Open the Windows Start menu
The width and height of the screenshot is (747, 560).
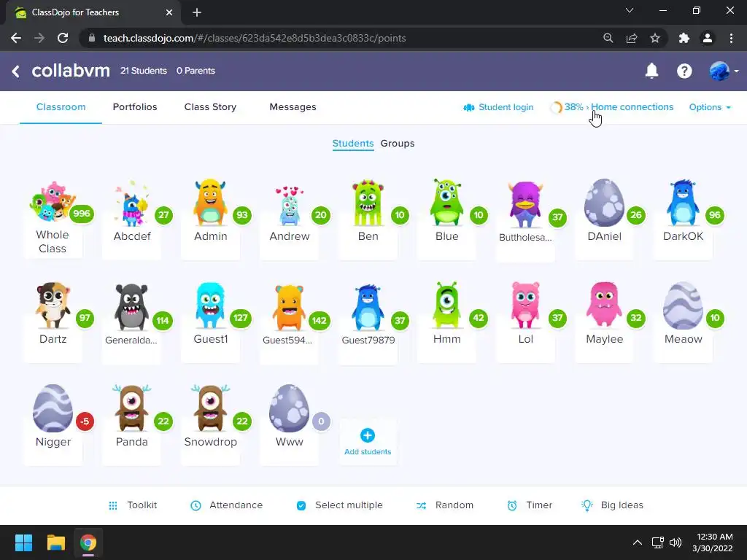point(23,542)
